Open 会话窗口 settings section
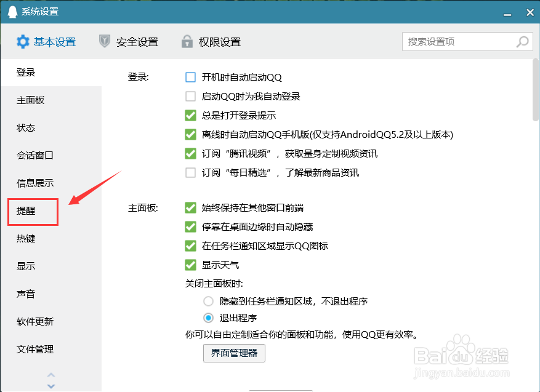540x392 pixels. pos(51,155)
